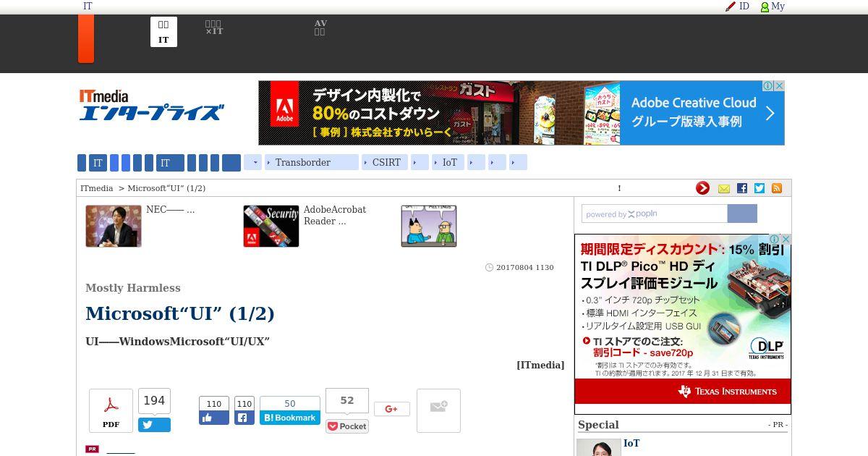Viewport: 868px width, 456px height.
Task: Focus the popIn search input field
Action: coord(655,214)
